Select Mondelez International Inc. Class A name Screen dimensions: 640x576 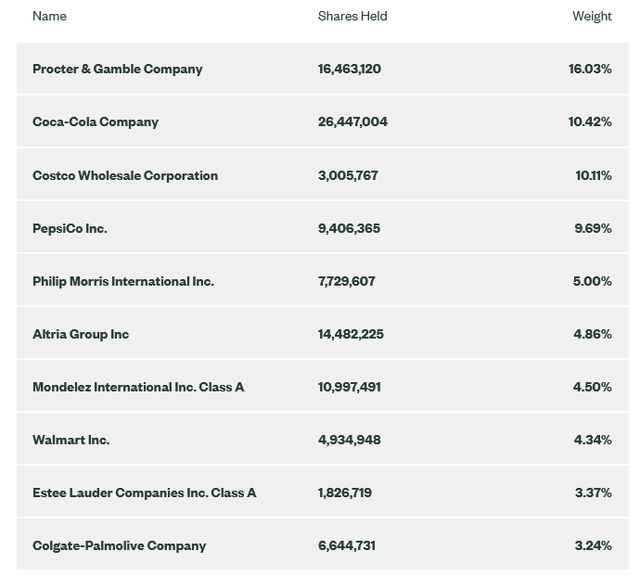[138, 387]
